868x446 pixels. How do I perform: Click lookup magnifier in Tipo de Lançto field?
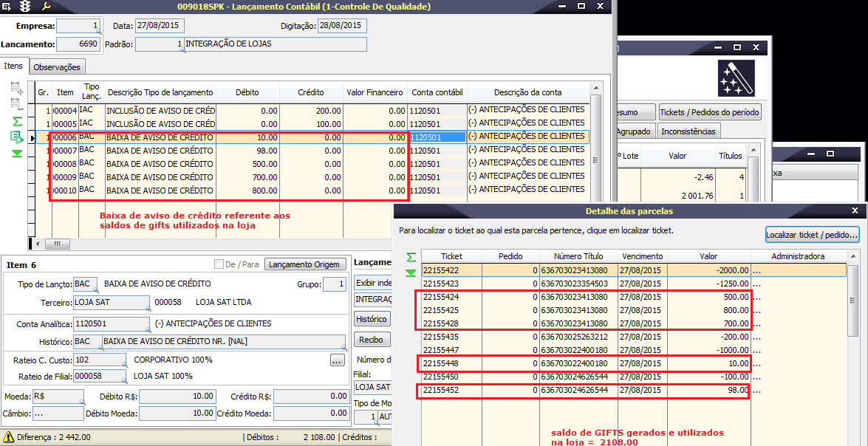tap(95, 289)
